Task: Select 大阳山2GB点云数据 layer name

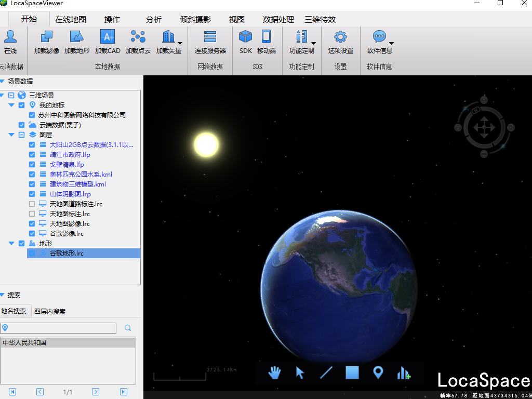Action: (91, 145)
